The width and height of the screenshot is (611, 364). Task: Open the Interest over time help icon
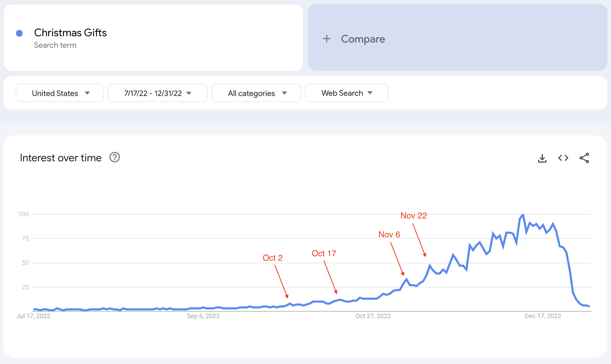[x=115, y=157]
